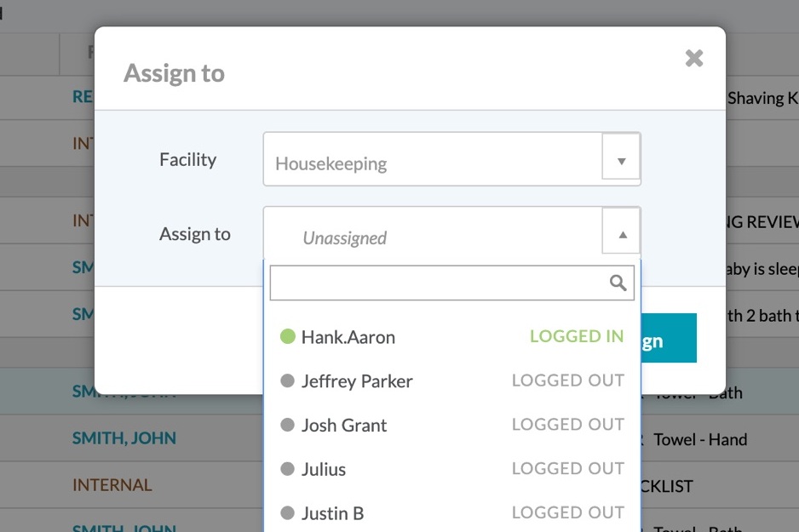Close the Assign to dialog
This screenshot has width=799, height=532.
click(x=694, y=58)
